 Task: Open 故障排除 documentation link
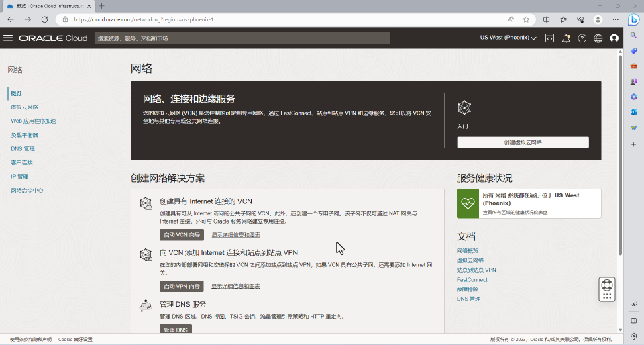(x=468, y=289)
